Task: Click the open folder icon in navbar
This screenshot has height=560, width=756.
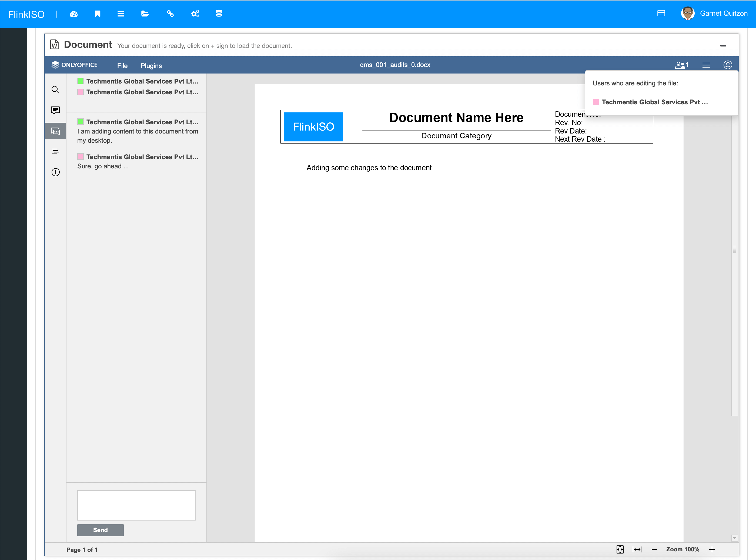Action: pos(145,14)
